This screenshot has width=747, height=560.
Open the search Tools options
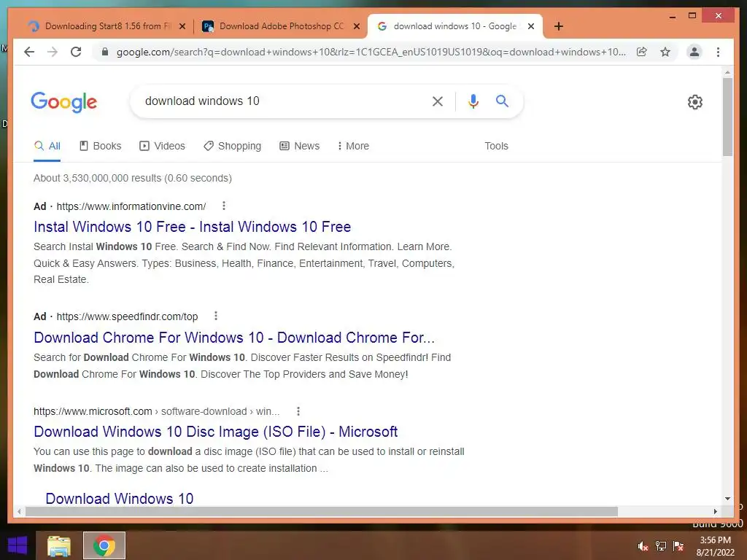496,146
